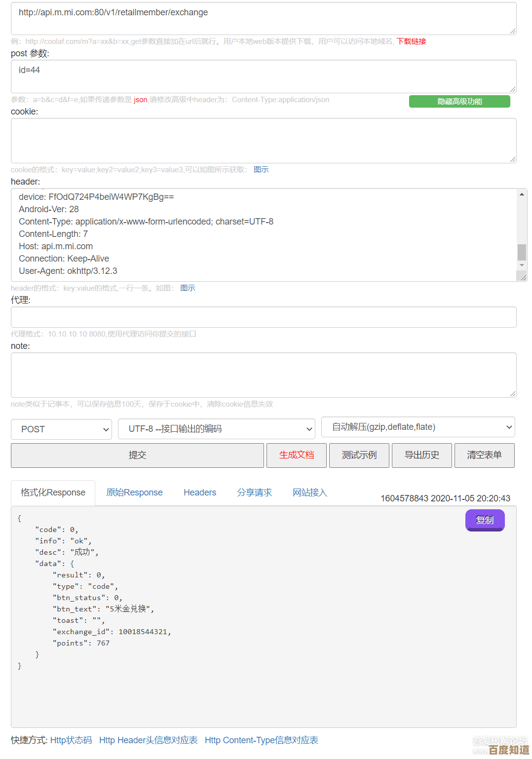Select the 分享请求 tab

point(254,493)
